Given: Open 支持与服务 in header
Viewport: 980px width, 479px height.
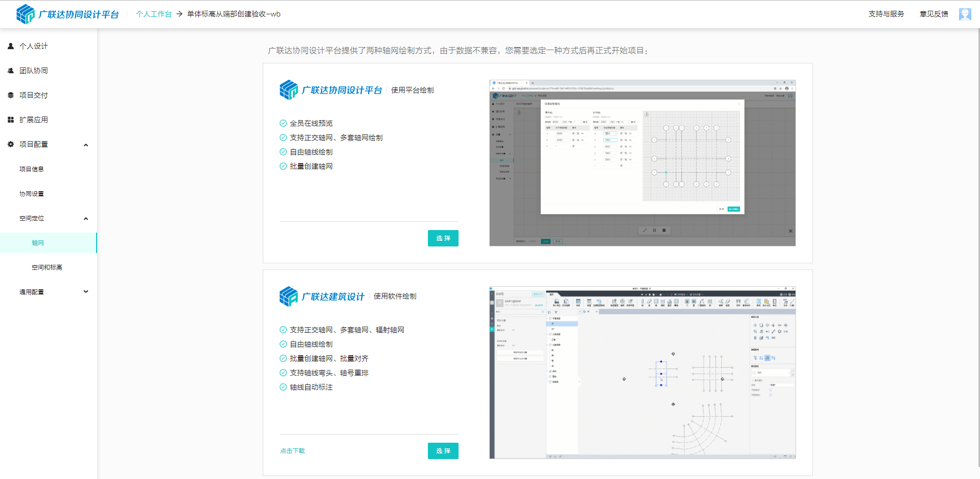Looking at the screenshot, I should pyautogui.click(x=886, y=14).
